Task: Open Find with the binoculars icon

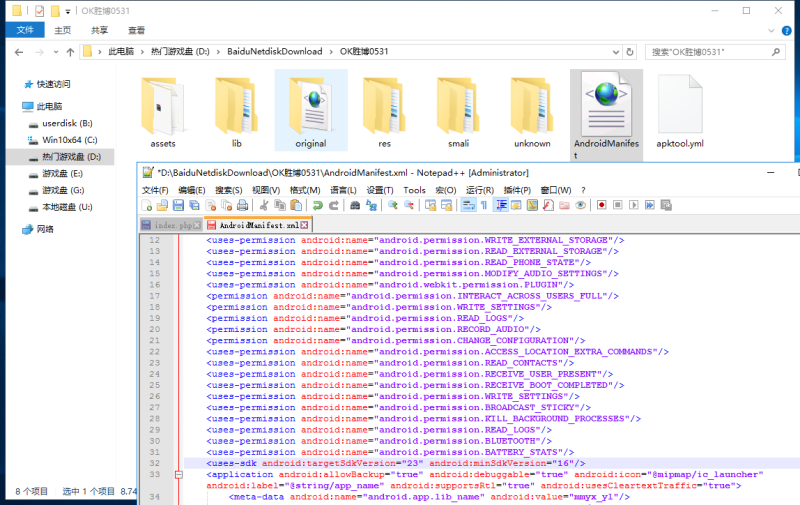Action: point(355,205)
